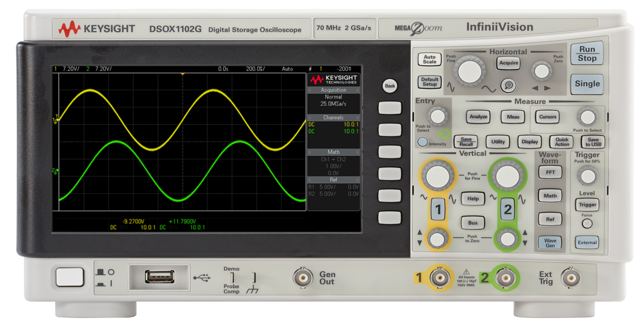Click the channel 1 yellow BNC input

point(439,278)
